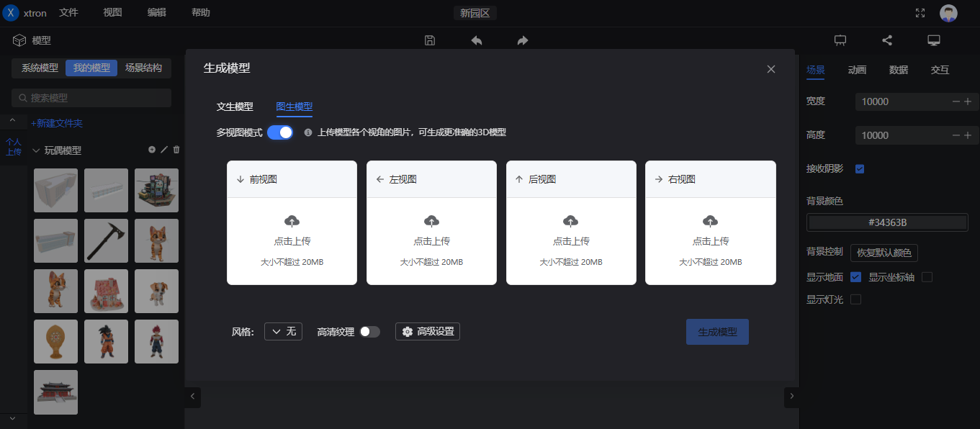Click upload cloud icon under 左视图
The height and width of the screenshot is (429, 980).
tap(431, 220)
